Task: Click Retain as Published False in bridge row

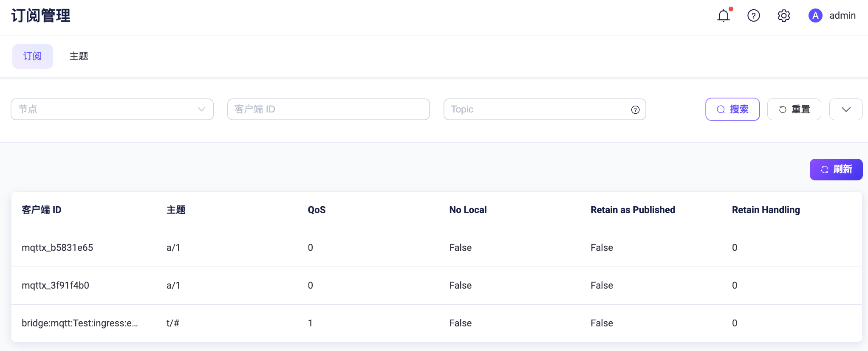Action: point(602,323)
